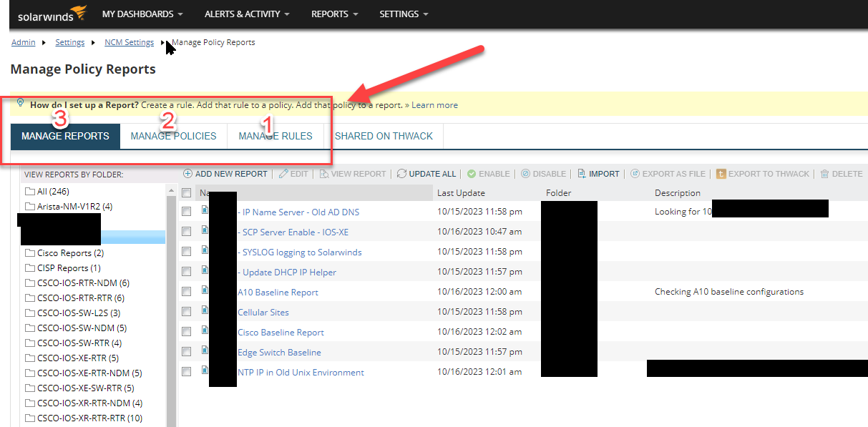Image resolution: width=868 pixels, height=427 pixels.
Task: Select the CSCO-IOS-SW-NDM (5) folder
Action: point(82,328)
